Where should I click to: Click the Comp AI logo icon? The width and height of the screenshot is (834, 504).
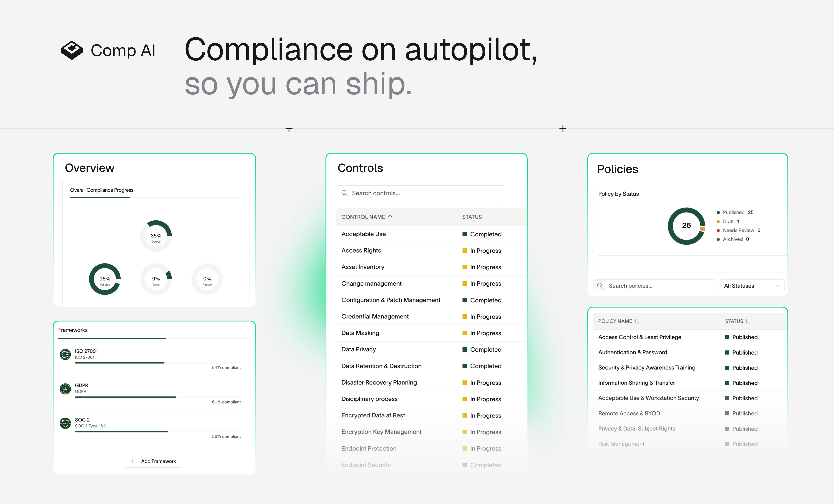point(72,50)
